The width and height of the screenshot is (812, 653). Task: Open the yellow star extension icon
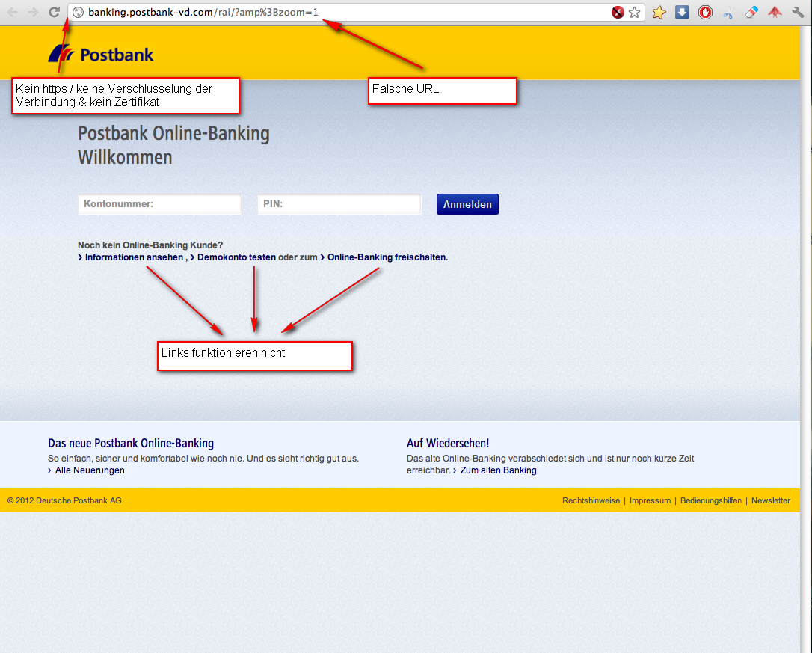click(x=659, y=13)
